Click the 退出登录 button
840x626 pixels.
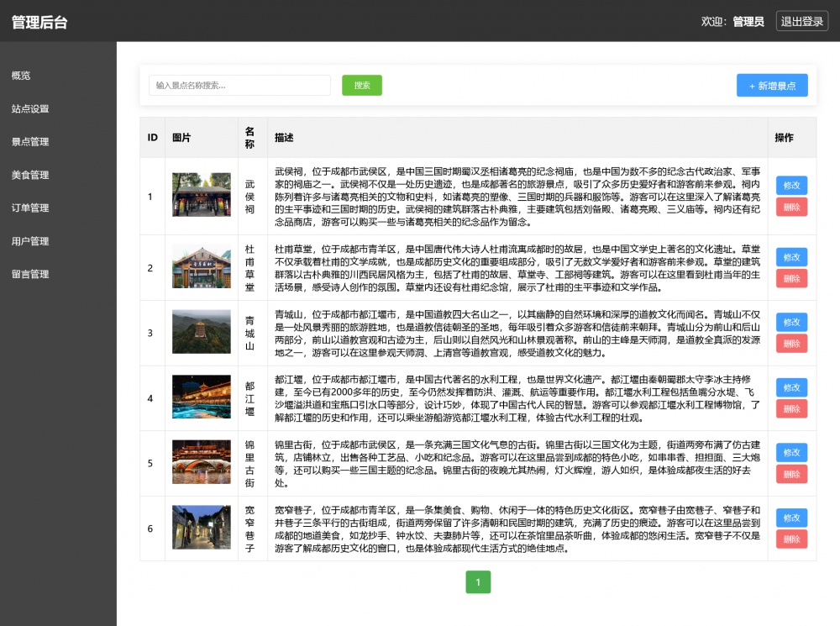(801, 22)
